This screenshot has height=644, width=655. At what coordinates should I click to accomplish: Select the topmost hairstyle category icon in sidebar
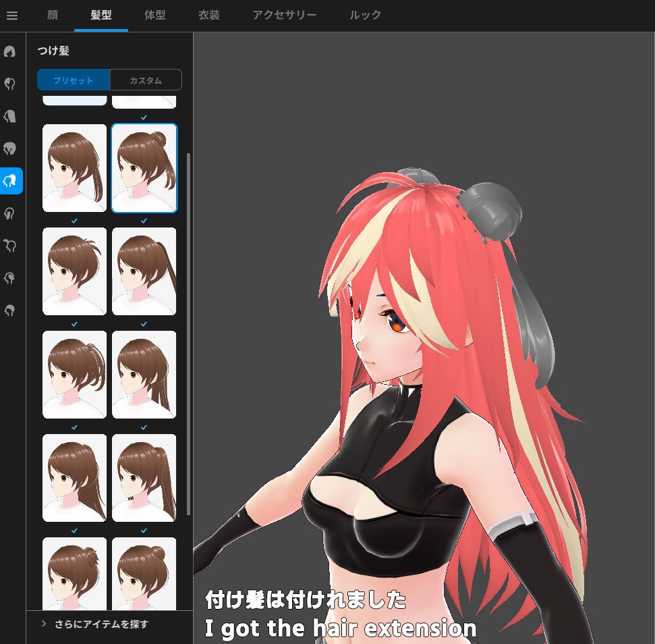pos(11,52)
